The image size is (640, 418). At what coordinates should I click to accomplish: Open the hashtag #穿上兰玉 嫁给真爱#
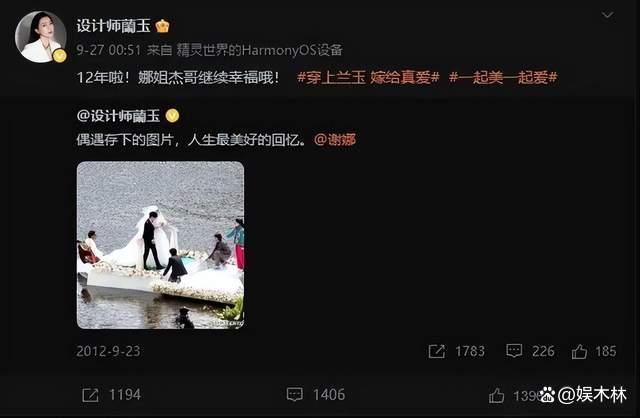(x=368, y=77)
